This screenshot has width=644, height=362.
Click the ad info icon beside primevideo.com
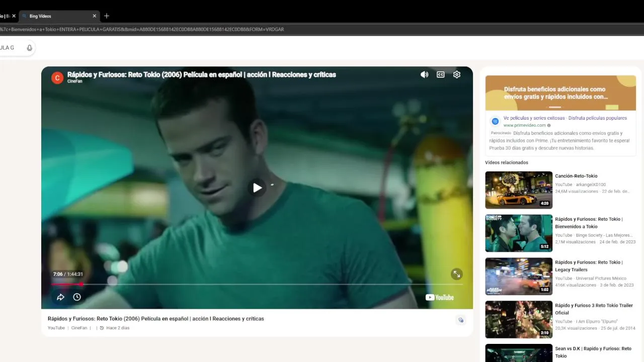549,125
